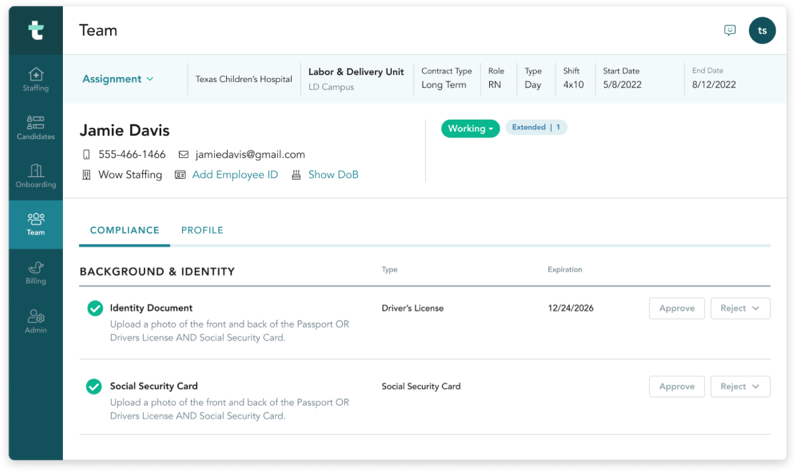Viewport: 796px width, 472px height.
Task: Open Billing from the sidebar
Action: pyautogui.click(x=36, y=273)
